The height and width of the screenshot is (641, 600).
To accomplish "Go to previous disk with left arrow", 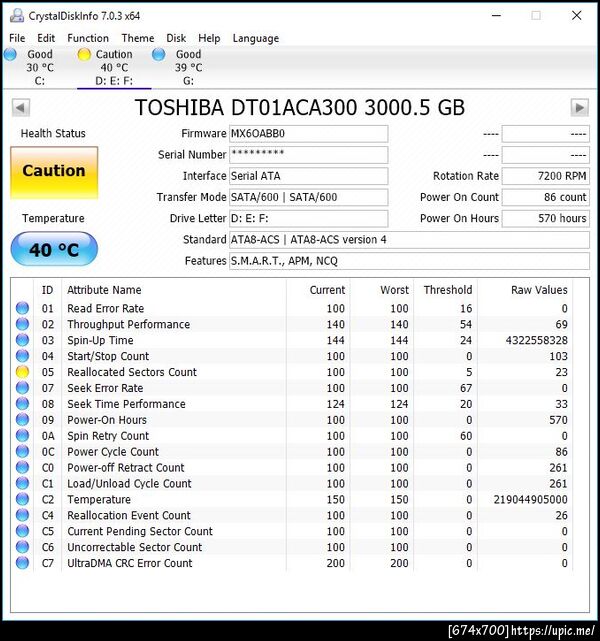I will pyautogui.click(x=20, y=108).
